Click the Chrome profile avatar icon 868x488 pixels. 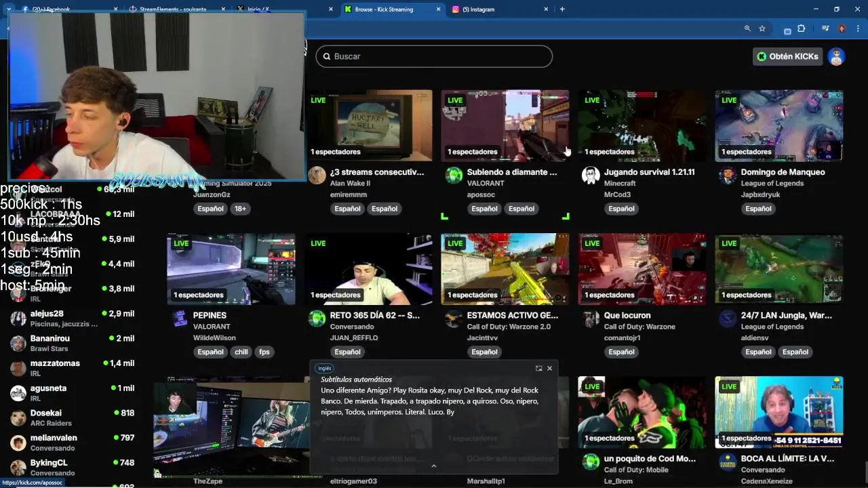point(842,28)
